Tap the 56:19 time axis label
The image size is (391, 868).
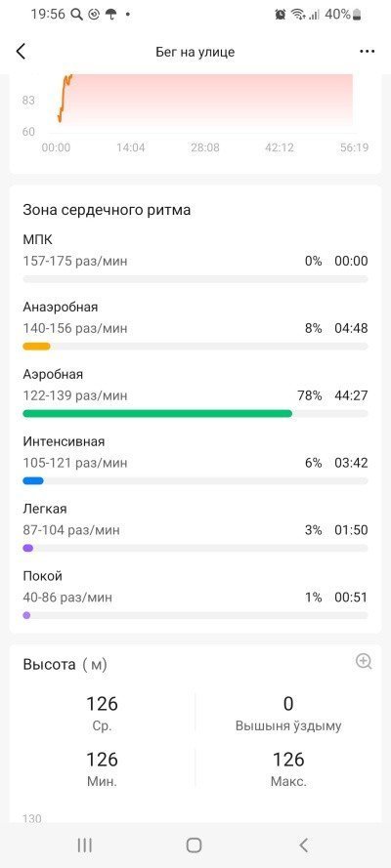(x=355, y=147)
